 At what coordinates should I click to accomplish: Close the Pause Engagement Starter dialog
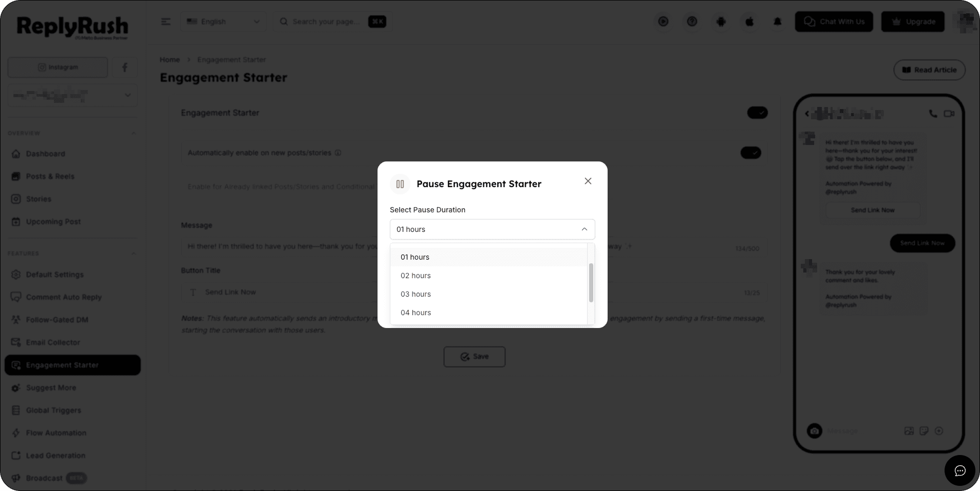[x=588, y=181]
